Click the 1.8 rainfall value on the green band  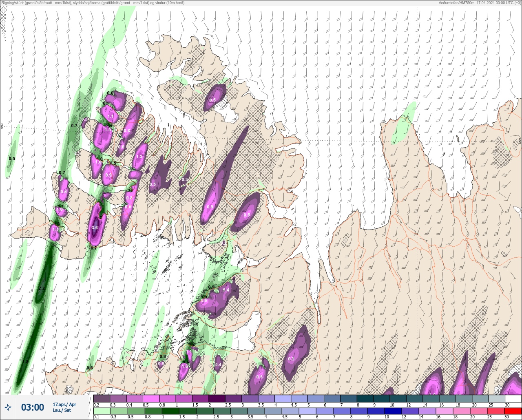[25, 362]
